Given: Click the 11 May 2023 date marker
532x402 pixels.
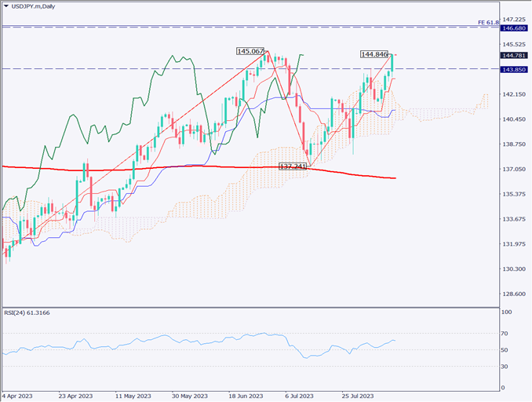Looking at the screenshot, I should [132, 396].
